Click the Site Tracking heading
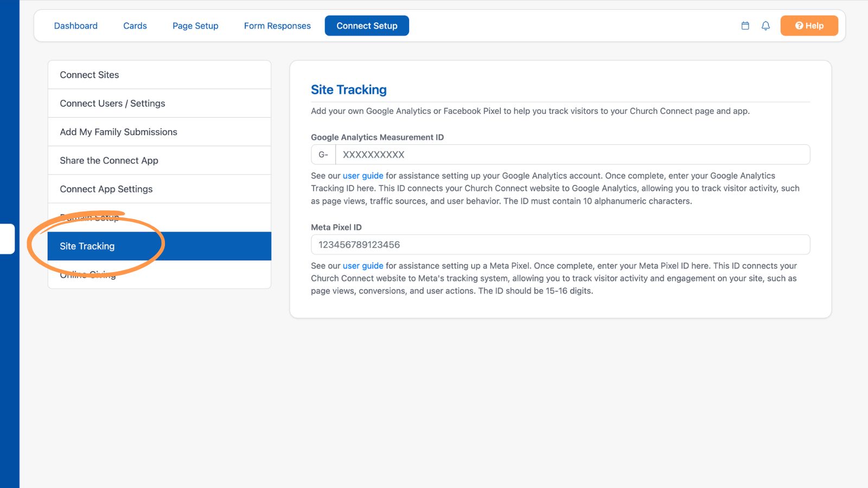The image size is (868, 488). [349, 89]
